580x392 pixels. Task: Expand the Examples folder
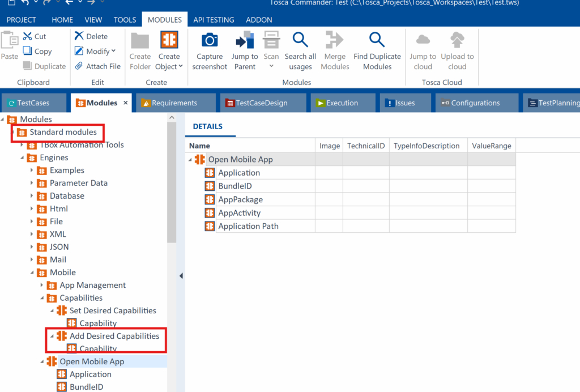[32, 170]
